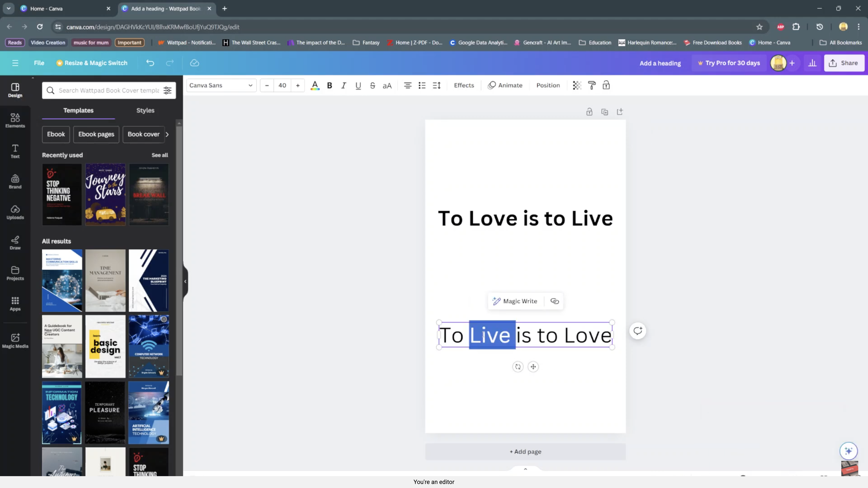Screen dimensions: 868x488
Task: Open the text color picker
Action: point(315,86)
